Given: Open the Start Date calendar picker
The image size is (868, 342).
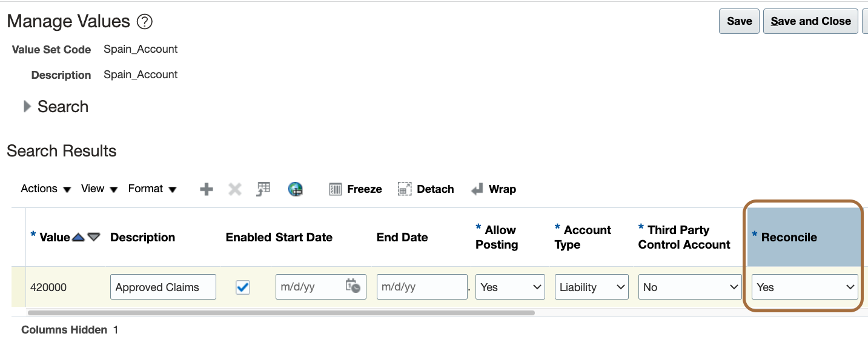Looking at the screenshot, I should (353, 286).
